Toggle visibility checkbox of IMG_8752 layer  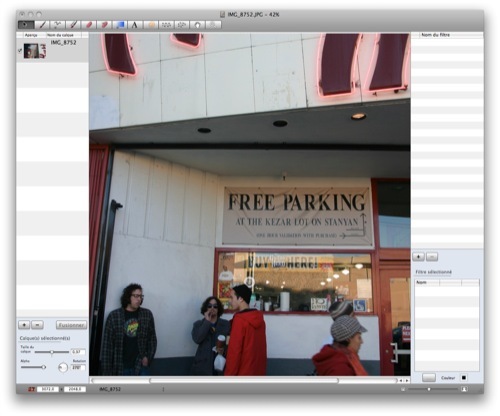[20, 51]
